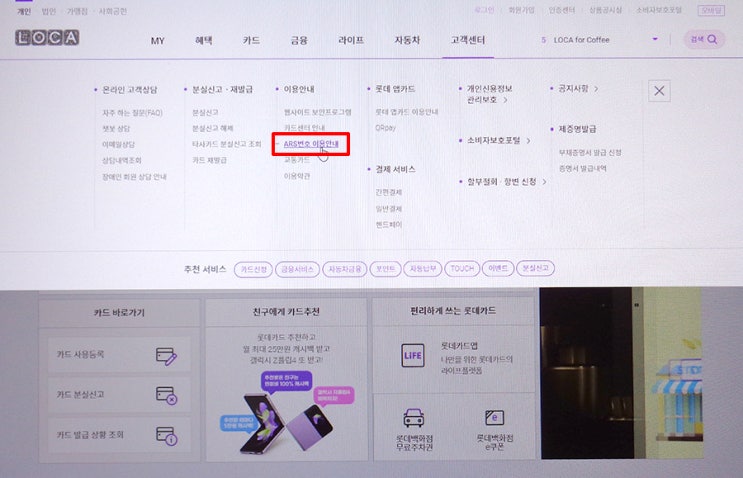Open 공지사항 chevron link
Image resolution: width=743 pixels, height=478 pixels.
[x=578, y=88]
